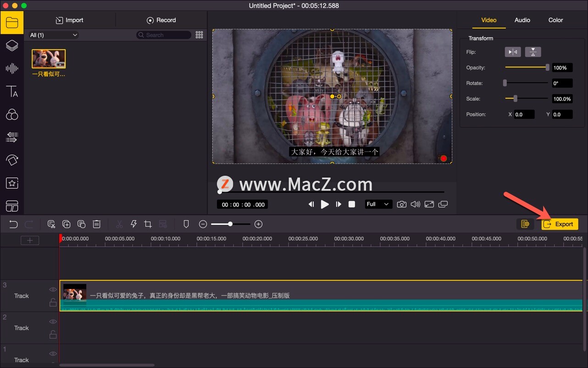Flip the clip vertically

(533, 52)
